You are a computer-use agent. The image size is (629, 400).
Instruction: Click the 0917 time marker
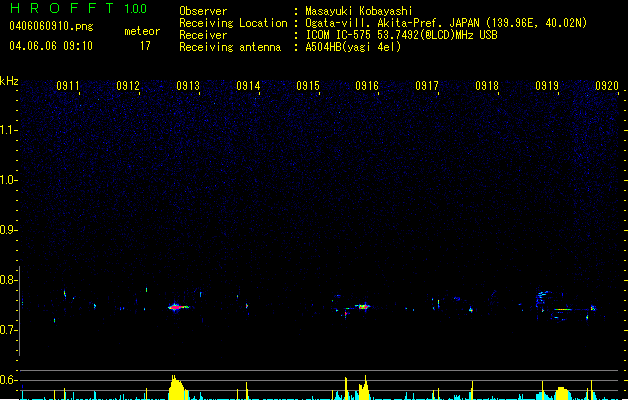pyautogui.click(x=427, y=86)
